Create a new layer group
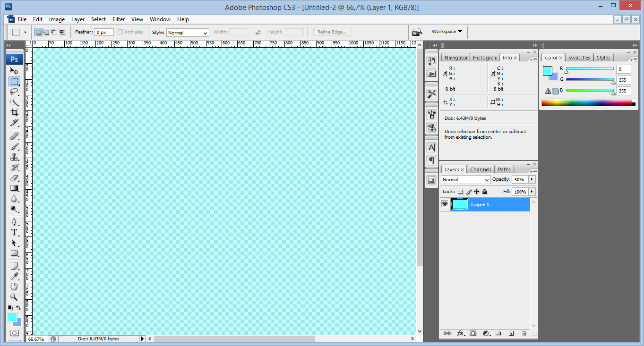The width and height of the screenshot is (644, 346). 498,333
